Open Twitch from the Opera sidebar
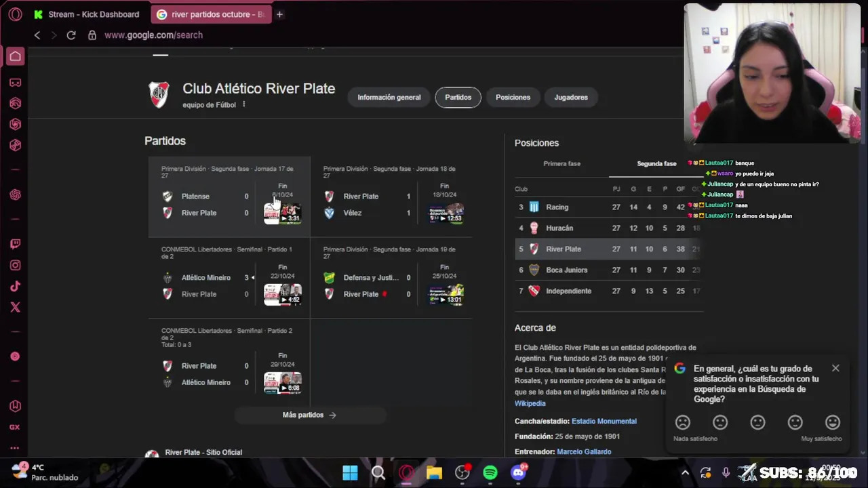The image size is (868, 488). pos(15,244)
